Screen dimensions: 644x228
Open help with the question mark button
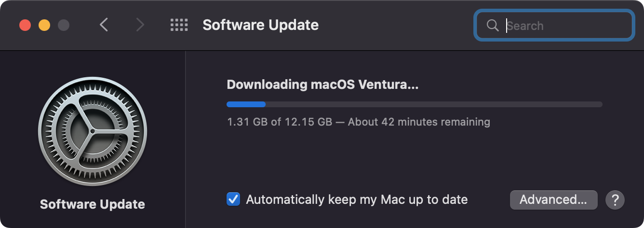click(615, 199)
